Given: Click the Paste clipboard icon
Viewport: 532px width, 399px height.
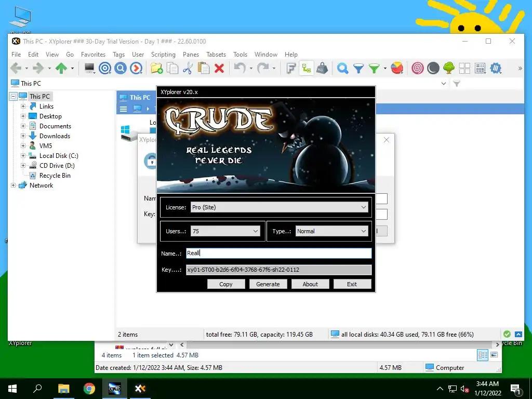Looking at the screenshot, I should (x=204, y=68).
